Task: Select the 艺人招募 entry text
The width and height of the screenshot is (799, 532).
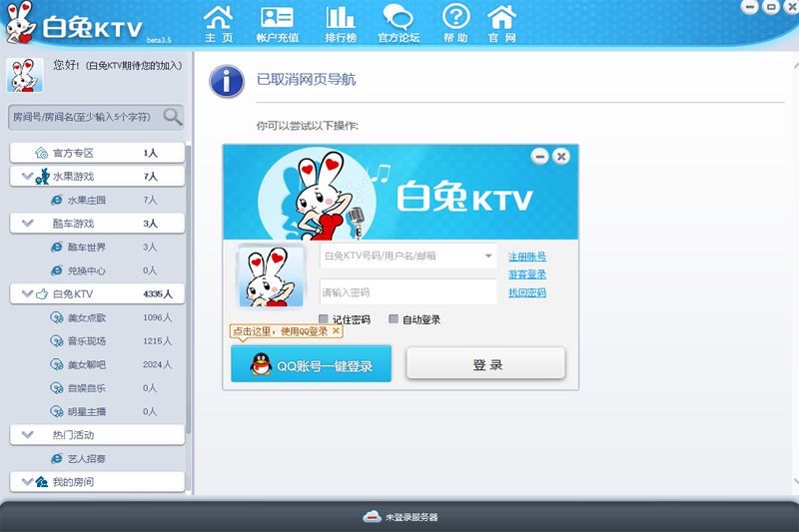Action: 87,459
